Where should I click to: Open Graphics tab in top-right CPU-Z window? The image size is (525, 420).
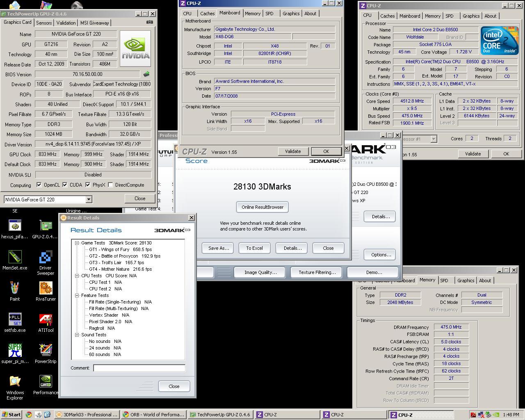[x=471, y=16]
